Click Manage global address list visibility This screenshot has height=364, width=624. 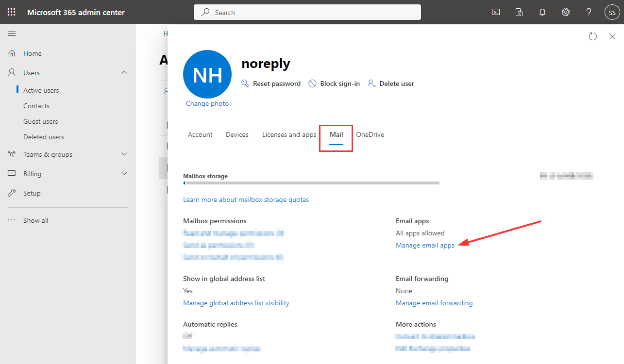click(236, 303)
